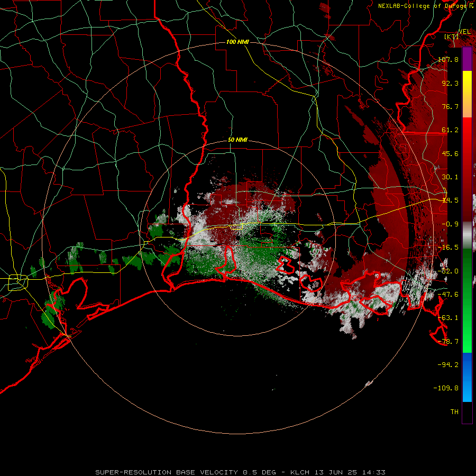The image size is (476, 476).
Task: Pick the purple segment of the color bar
Action: pos(467,59)
